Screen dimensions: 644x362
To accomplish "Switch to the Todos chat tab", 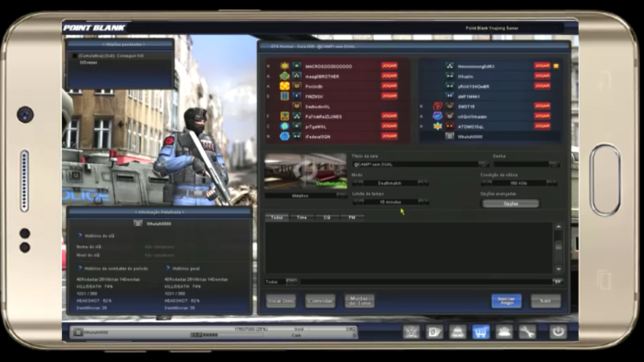I will [277, 217].
